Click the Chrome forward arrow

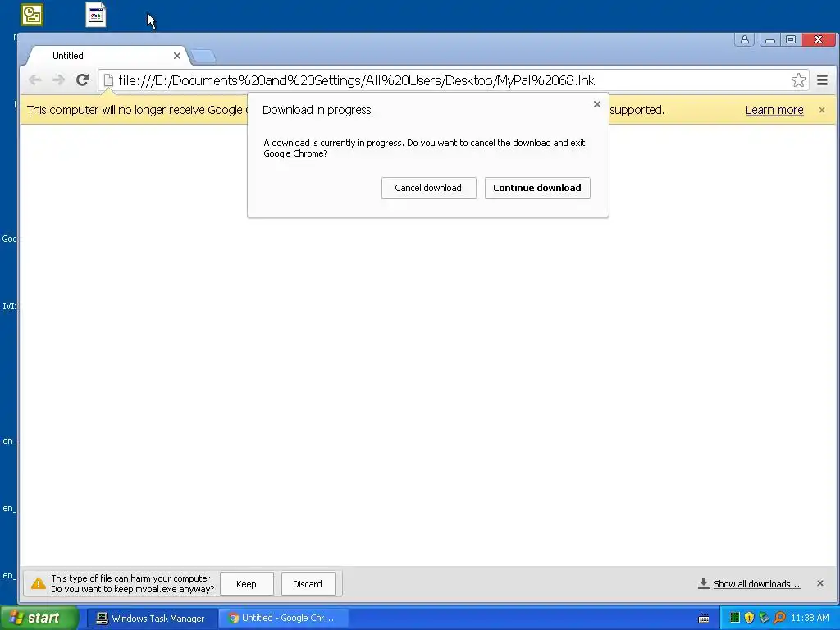58,80
